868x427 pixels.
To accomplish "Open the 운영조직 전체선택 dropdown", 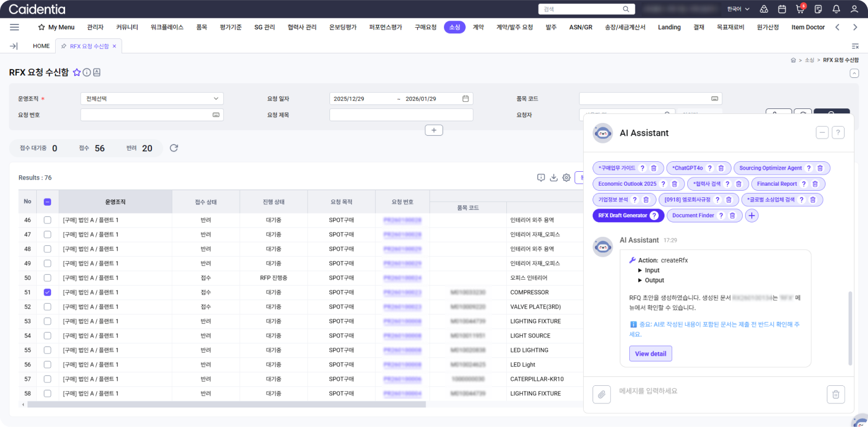I will (x=152, y=99).
